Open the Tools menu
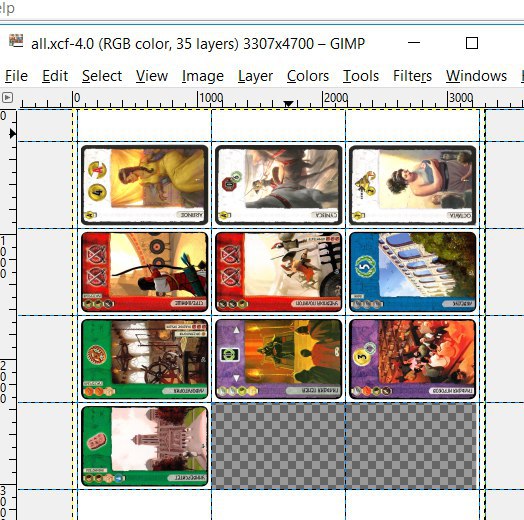This screenshot has height=520, width=524. [x=361, y=76]
